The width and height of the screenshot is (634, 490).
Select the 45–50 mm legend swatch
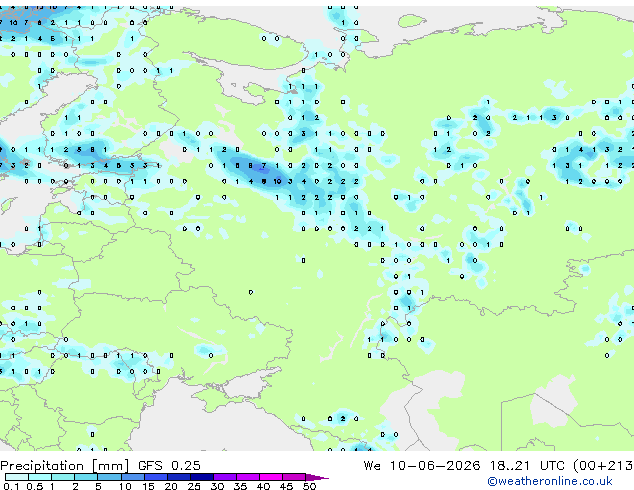(294, 477)
